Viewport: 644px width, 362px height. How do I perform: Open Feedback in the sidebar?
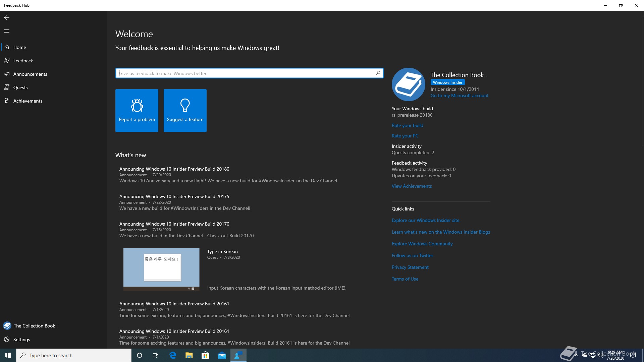23,61
